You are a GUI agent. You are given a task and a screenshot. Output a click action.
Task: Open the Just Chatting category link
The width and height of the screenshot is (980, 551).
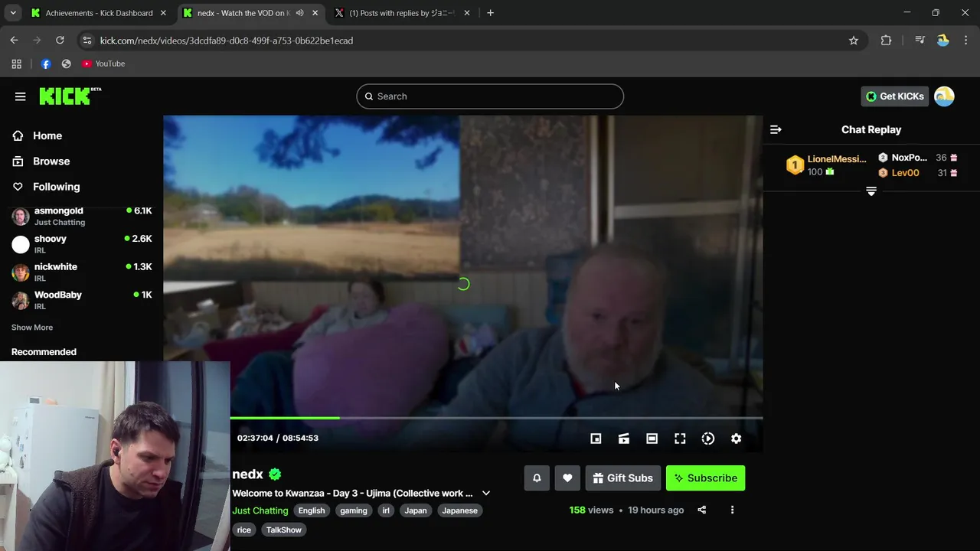(260, 510)
